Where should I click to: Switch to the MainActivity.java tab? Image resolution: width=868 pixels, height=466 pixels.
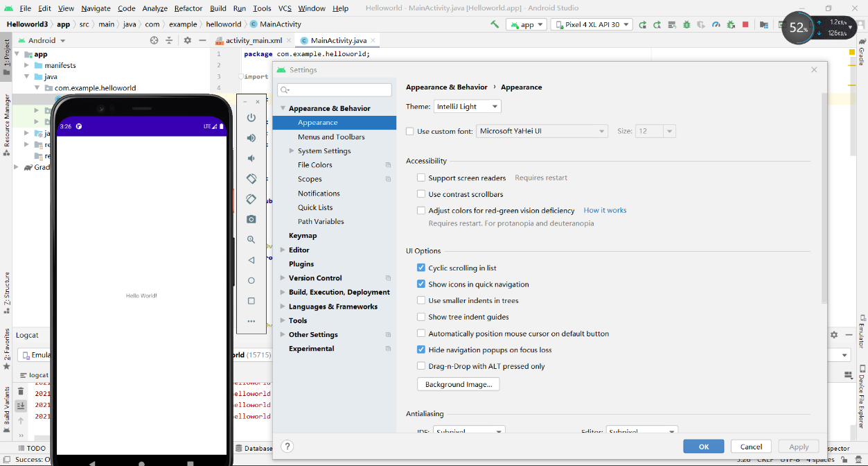point(338,40)
